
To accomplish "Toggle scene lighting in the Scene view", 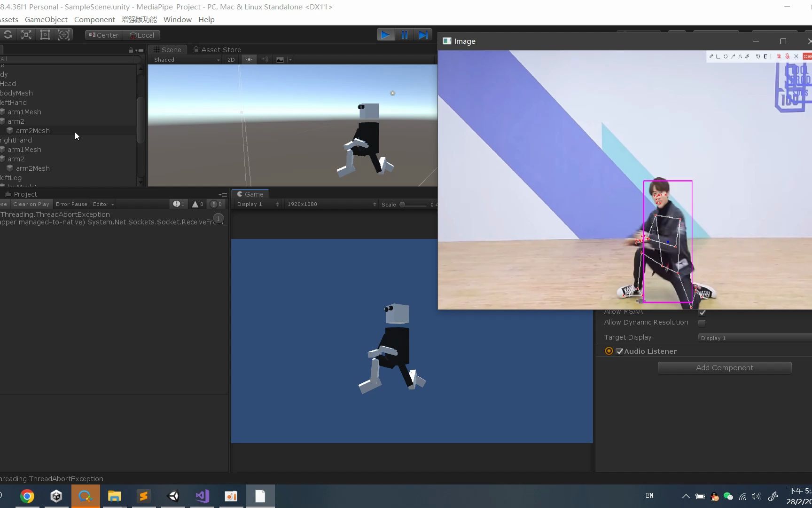I will coord(249,60).
